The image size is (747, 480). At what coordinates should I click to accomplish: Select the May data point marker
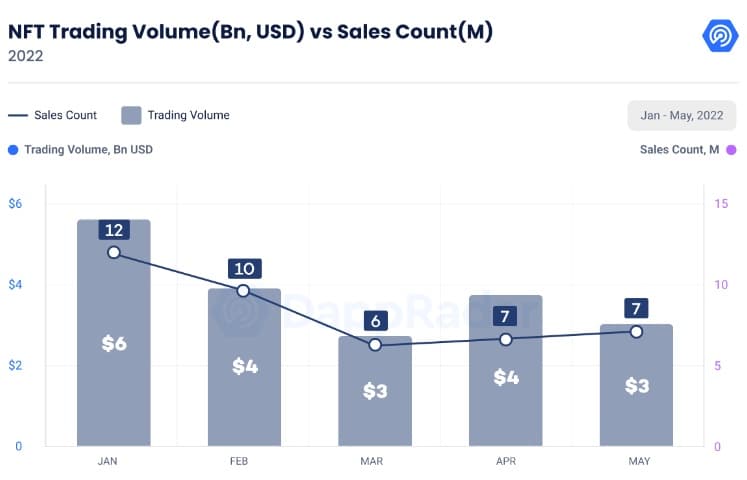point(636,332)
